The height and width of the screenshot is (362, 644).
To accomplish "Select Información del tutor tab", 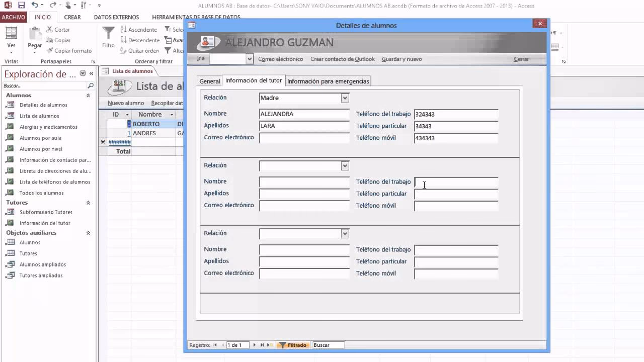I will [254, 80].
